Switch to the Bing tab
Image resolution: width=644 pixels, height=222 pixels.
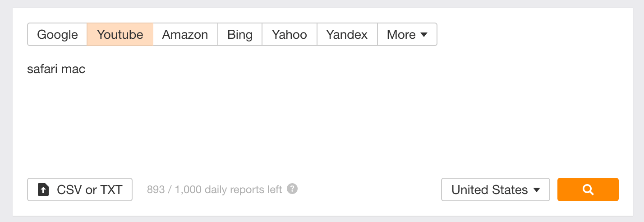pyautogui.click(x=240, y=35)
